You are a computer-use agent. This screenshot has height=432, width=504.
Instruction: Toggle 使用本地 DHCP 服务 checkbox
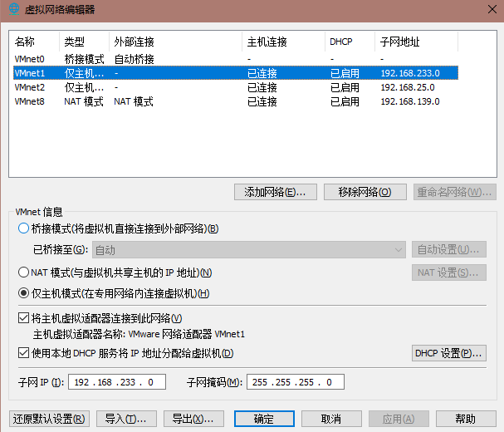[23, 353]
